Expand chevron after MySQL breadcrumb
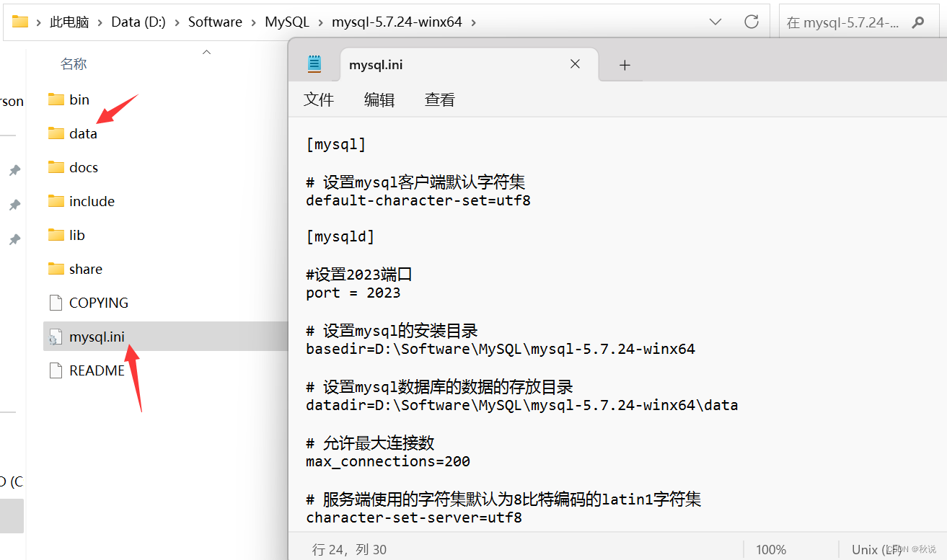947x560 pixels. (x=321, y=22)
